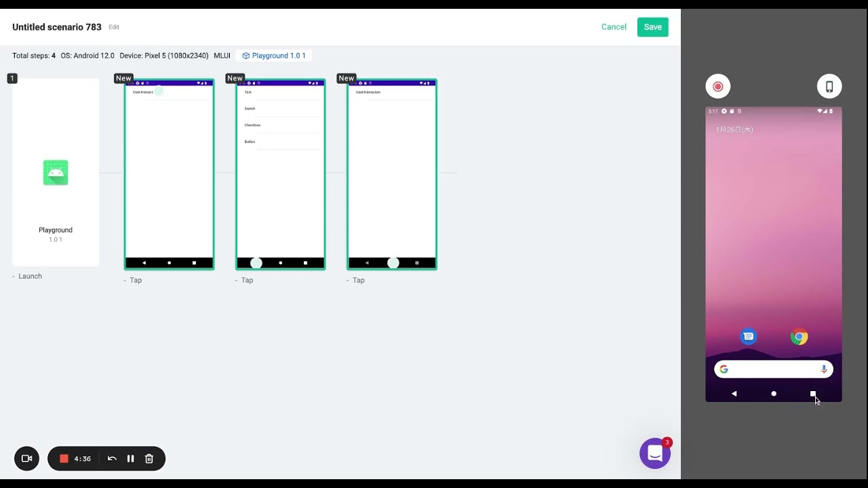This screenshot has width=868, height=488.
Task: Open the chat support widget
Action: click(x=655, y=453)
